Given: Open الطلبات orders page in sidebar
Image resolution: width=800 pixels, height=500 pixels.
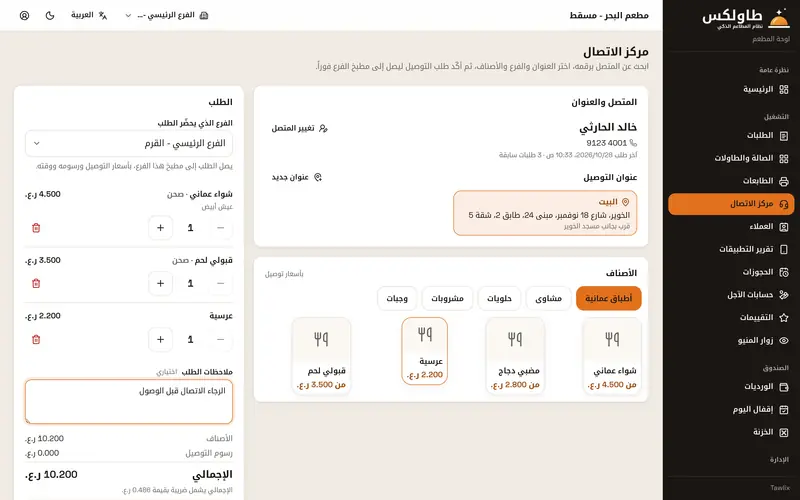Looking at the screenshot, I should [731, 135].
